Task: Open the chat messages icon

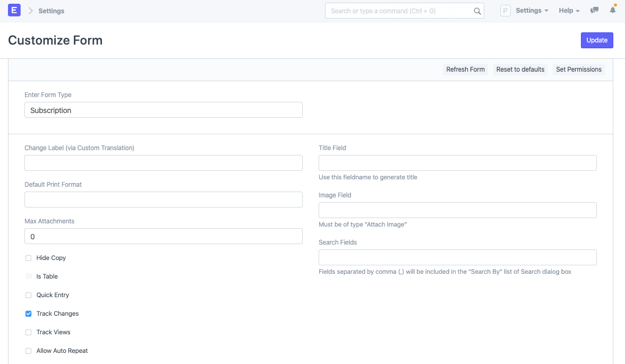Action: coord(595,11)
